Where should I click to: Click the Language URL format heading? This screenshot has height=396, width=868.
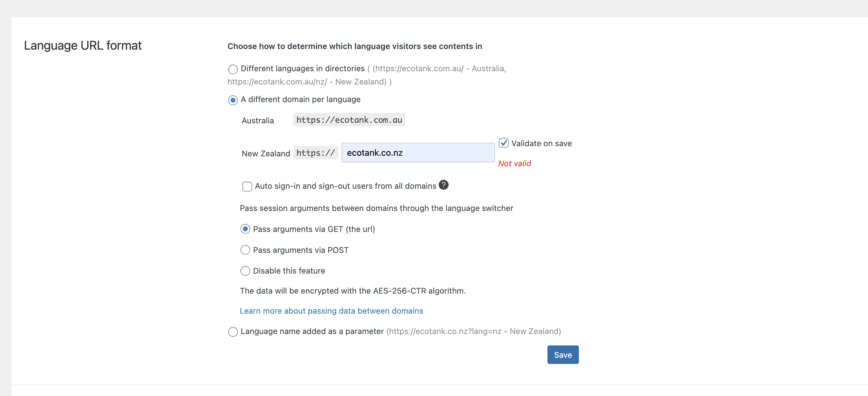(x=83, y=46)
